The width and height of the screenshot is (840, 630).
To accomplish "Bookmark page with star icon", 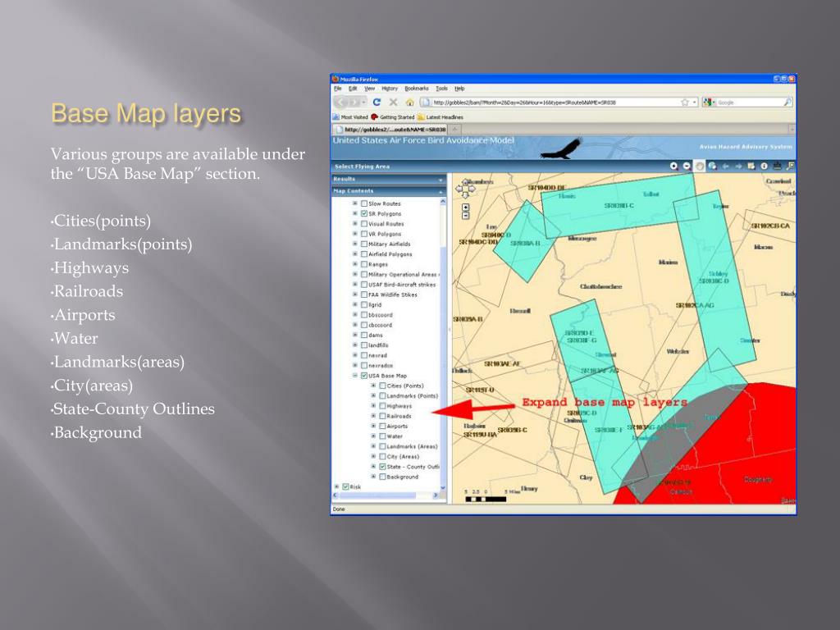I will click(684, 102).
